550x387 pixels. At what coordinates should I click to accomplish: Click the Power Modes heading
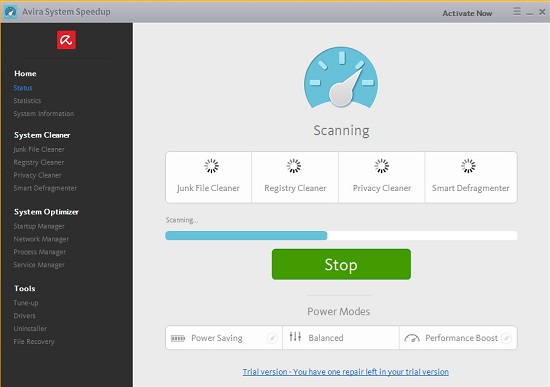point(338,312)
